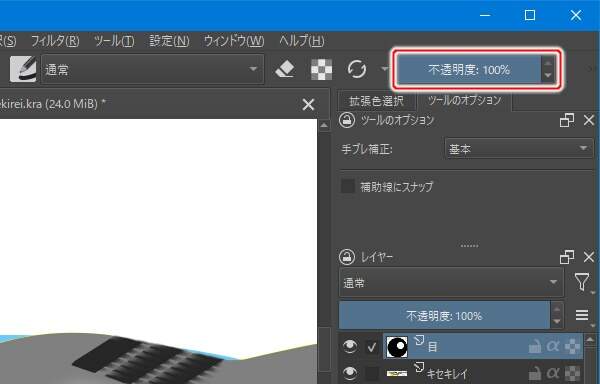Image resolution: width=600 pixels, height=384 pixels.
Task: Check the キセキレイ layer checkbox
Action: pos(372,373)
